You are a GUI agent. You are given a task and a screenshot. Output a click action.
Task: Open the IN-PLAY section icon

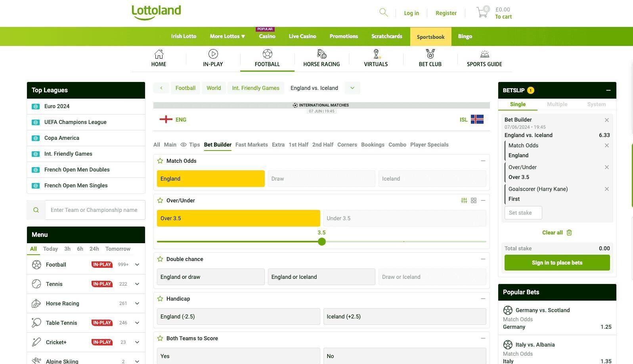tap(213, 54)
